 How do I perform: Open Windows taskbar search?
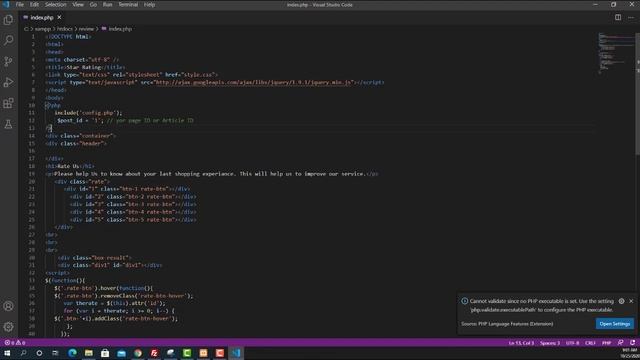point(23,353)
